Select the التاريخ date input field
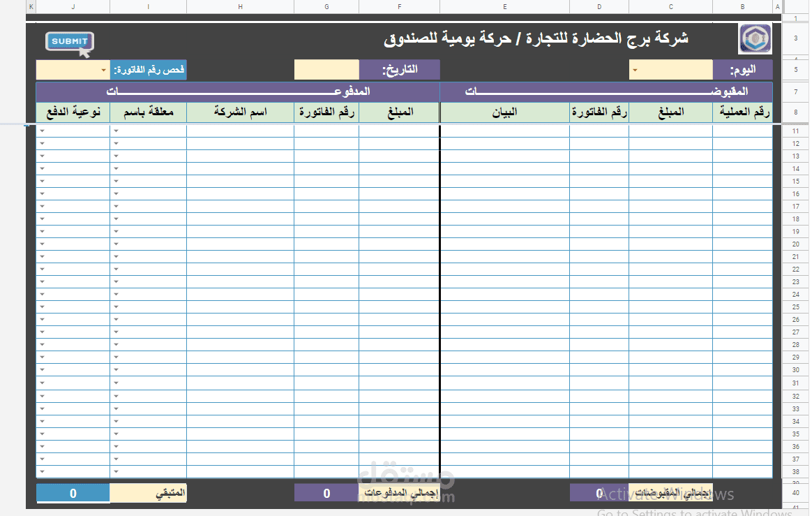 (x=326, y=70)
